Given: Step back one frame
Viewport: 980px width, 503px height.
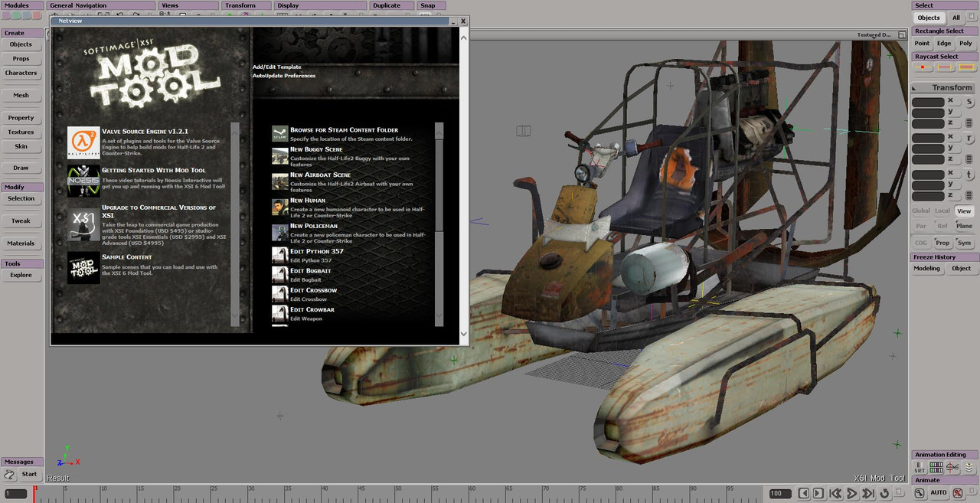Looking at the screenshot, I should [803, 493].
